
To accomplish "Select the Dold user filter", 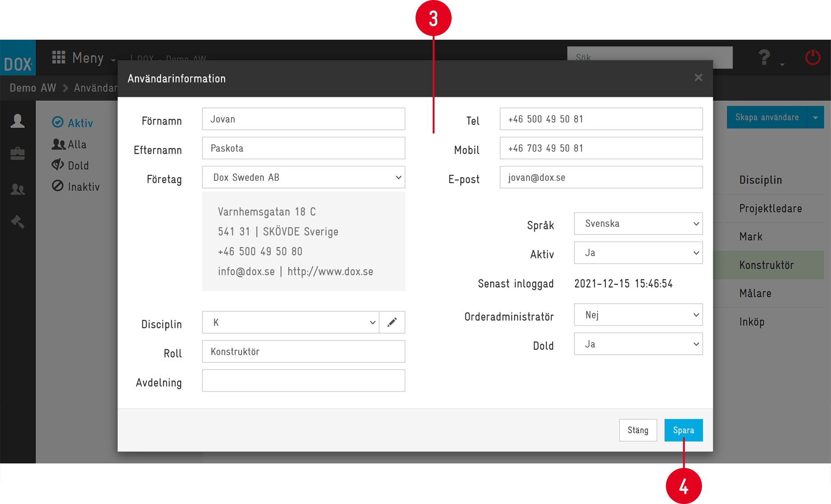I will point(70,165).
